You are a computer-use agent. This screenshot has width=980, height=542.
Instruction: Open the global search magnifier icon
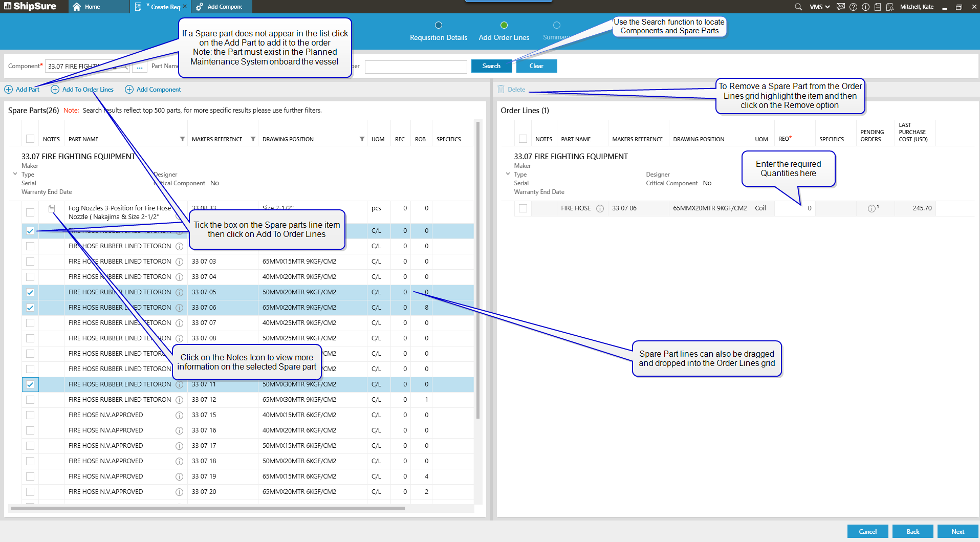click(x=798, y=7)
